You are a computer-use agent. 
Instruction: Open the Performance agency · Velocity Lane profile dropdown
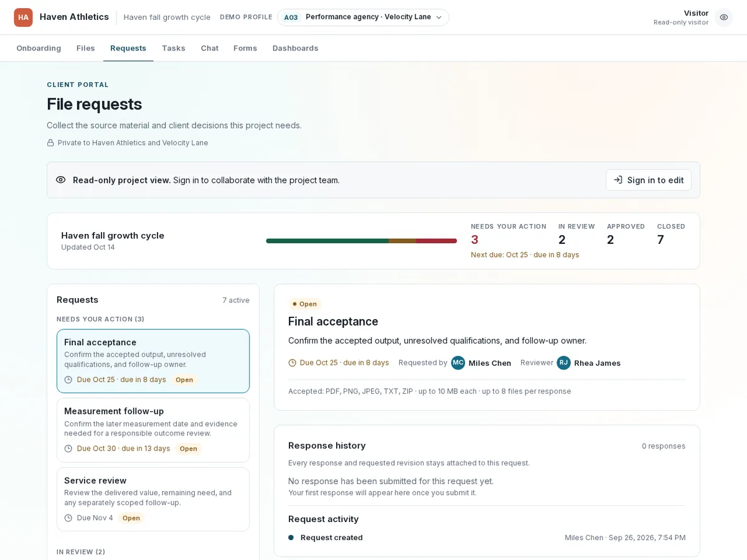click(x=363, y=17)
